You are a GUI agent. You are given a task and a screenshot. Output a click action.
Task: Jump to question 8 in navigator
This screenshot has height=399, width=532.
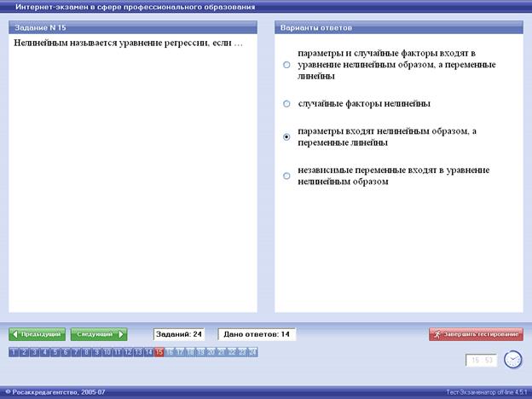coord(86,352)
